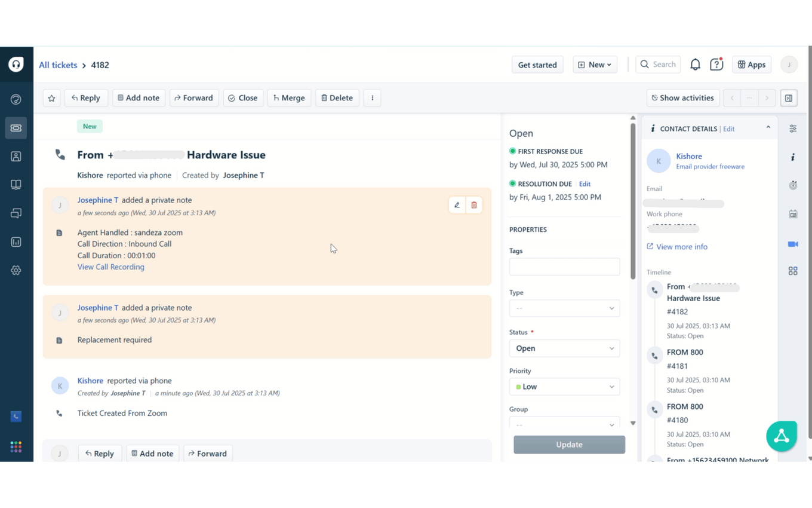Viewport: 812px width, 508px height.
Task: Click the edit pencil icon on private note
Action: (x=457, y=205)
